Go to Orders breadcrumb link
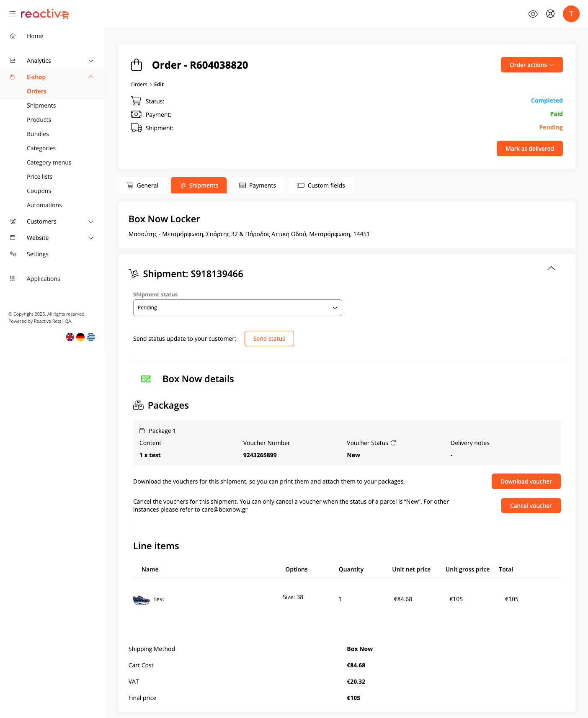This screenshot has height=718, width=588. pos(139,85)
